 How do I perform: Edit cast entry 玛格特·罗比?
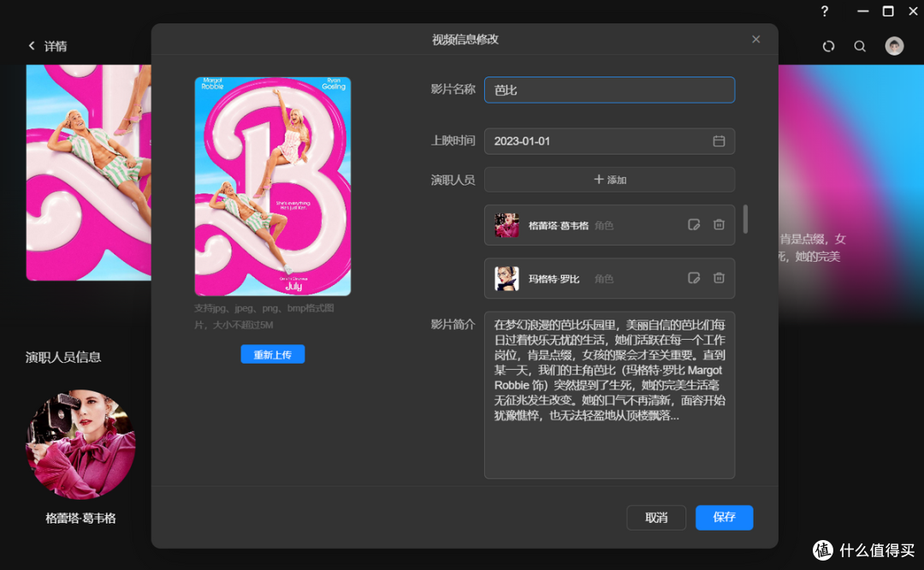(694, 277)
